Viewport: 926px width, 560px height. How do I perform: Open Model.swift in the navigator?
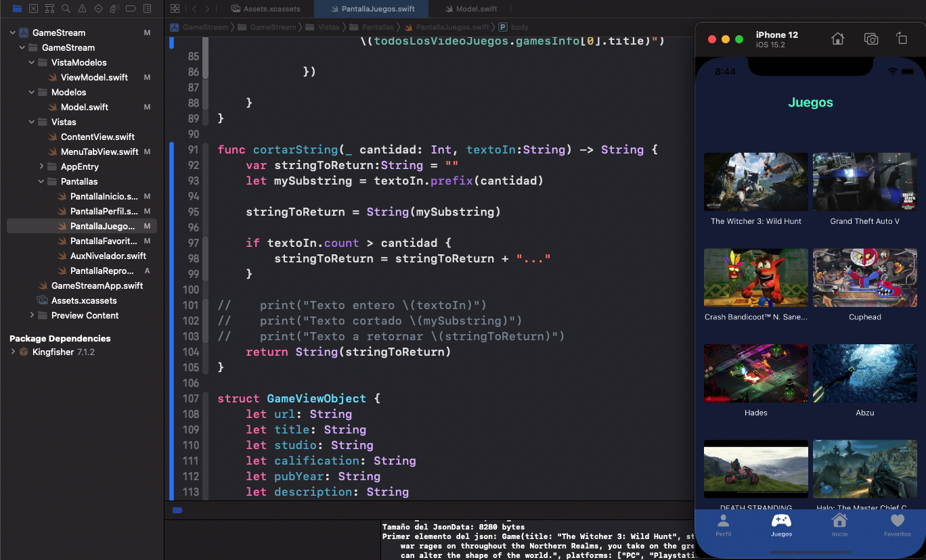click(x=85, y=107)
